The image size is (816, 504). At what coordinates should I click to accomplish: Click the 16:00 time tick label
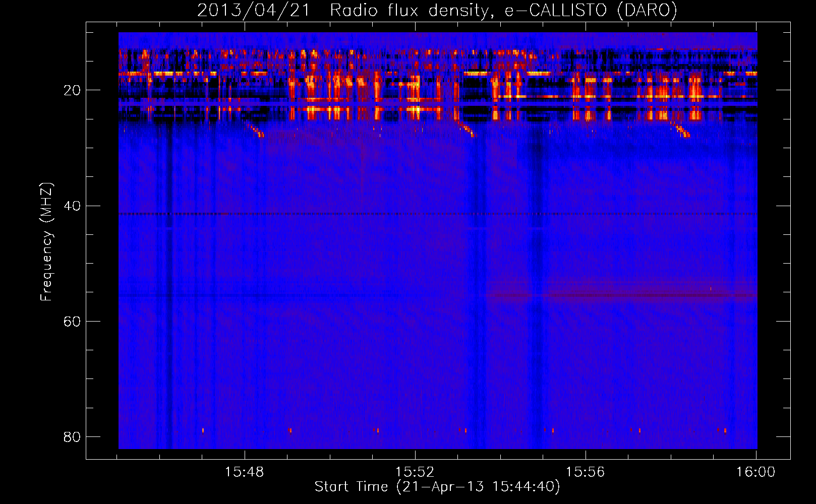[755, 472]
